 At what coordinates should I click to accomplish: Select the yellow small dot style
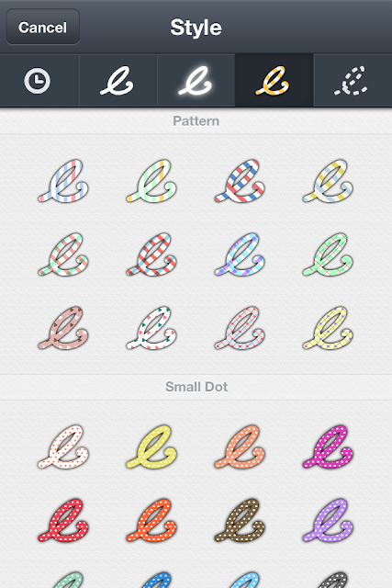[151, 447]
